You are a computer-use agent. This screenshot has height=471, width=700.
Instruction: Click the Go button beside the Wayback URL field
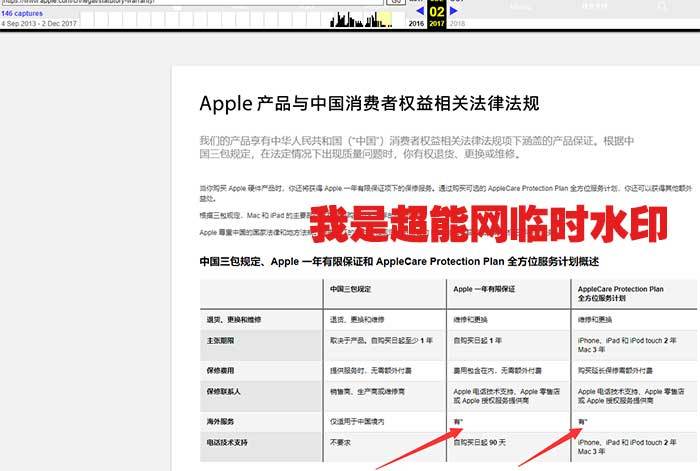[x=396, y=2]
